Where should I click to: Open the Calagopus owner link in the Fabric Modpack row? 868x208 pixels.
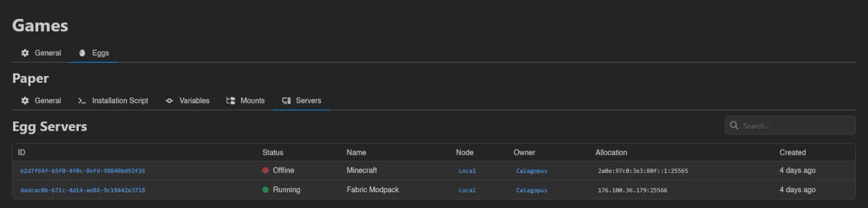(x=532, y=190)
